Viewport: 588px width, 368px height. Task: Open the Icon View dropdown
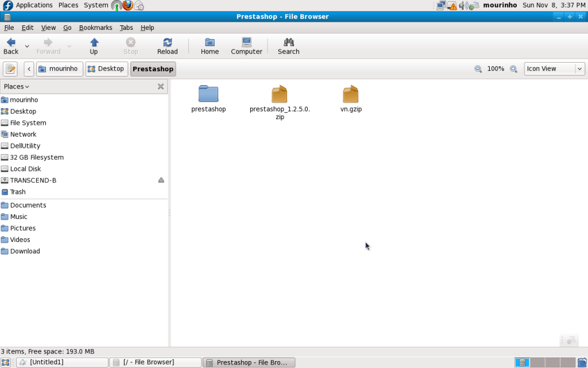pyautogui.click(x=554, y=69)
